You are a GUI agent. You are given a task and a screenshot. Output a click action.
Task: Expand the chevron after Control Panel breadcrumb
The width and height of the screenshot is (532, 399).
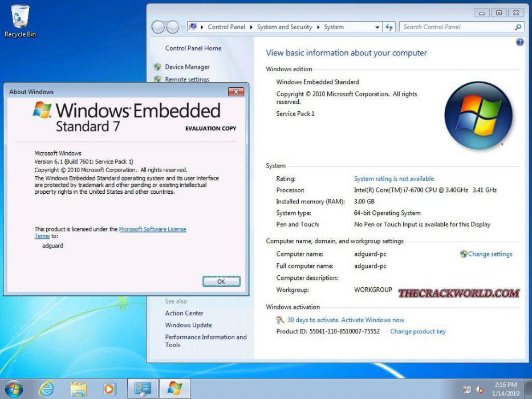(x=251, y=27)
